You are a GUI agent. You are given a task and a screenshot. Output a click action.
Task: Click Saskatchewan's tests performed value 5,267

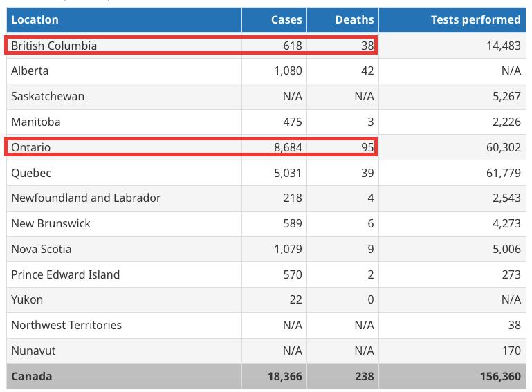(x=506, y=96)
